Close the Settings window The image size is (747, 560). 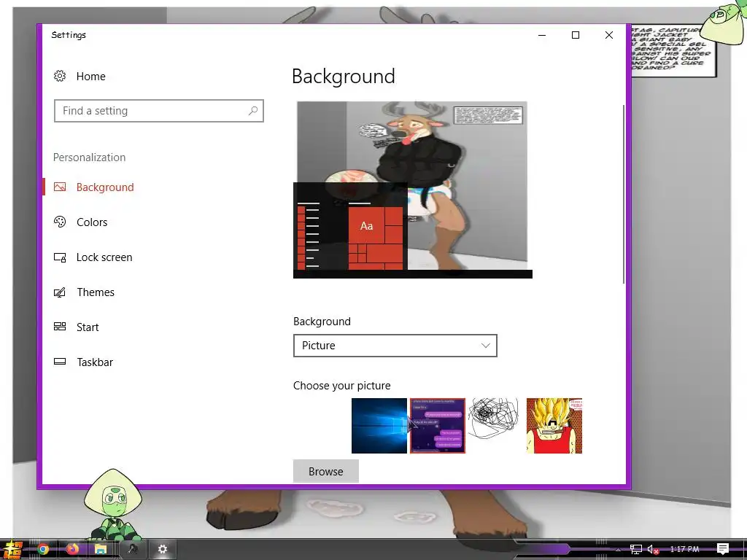pos(609,35)
